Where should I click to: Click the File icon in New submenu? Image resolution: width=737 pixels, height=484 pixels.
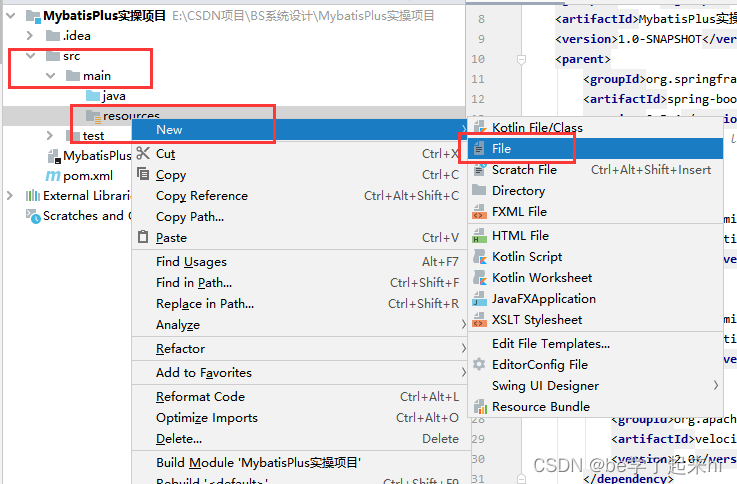click(479, 148)
